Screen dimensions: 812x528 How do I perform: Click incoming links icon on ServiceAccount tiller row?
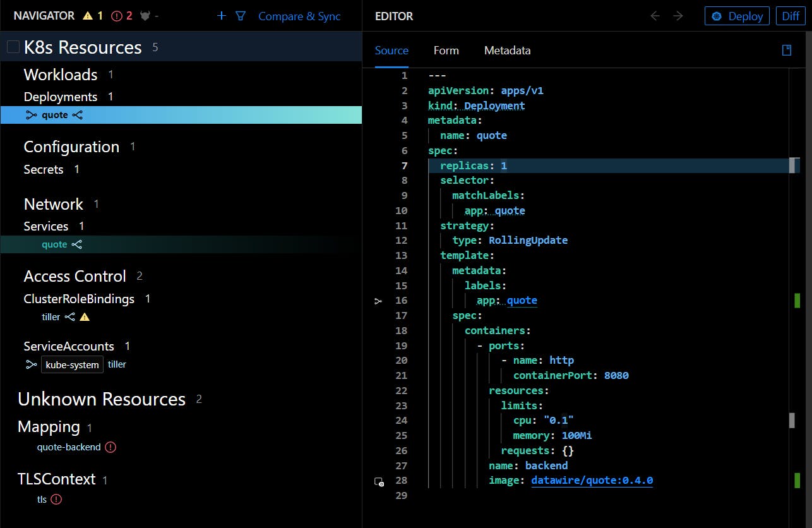coord(31,364)
